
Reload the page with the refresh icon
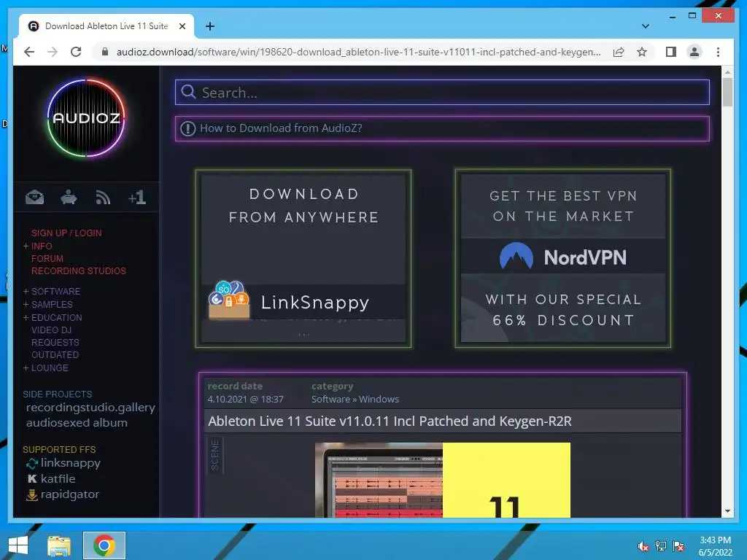point(76,52)
